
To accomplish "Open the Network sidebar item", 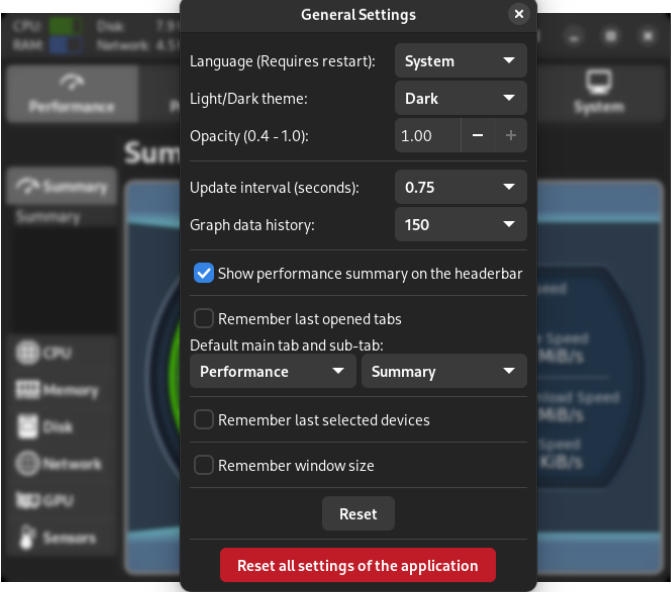I will pos(62,464).
